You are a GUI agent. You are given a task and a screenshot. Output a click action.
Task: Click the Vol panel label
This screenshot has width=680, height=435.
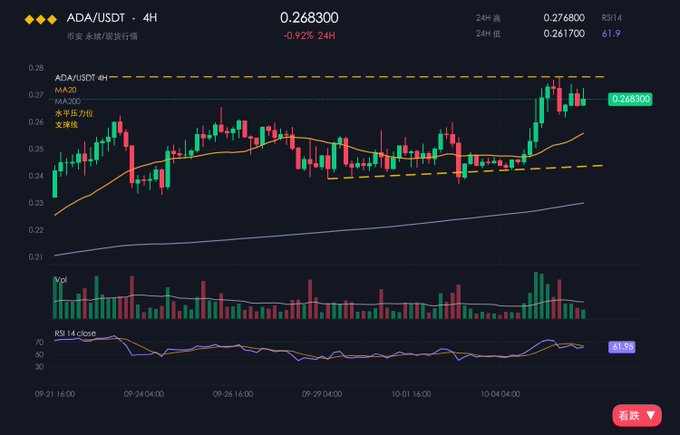[61, 280]
